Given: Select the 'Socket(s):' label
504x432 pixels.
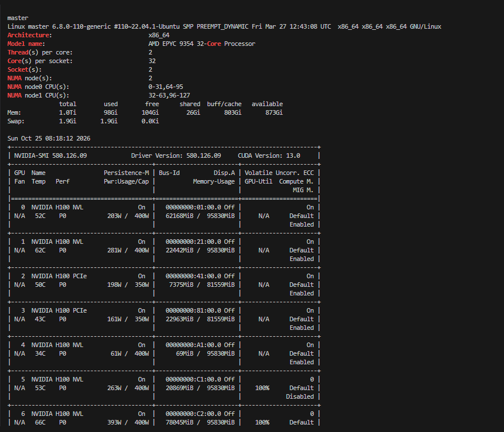Looking at the screenshot, I should pos(25,70).
